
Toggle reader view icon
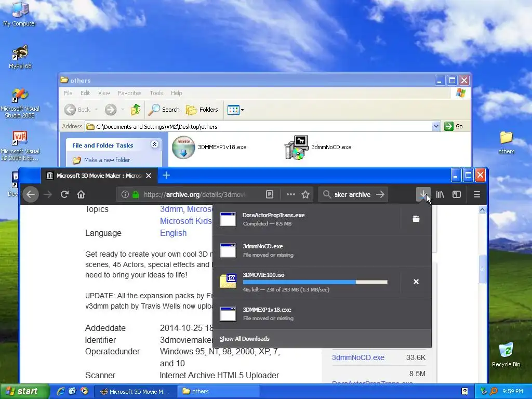[x=270, y=194]
